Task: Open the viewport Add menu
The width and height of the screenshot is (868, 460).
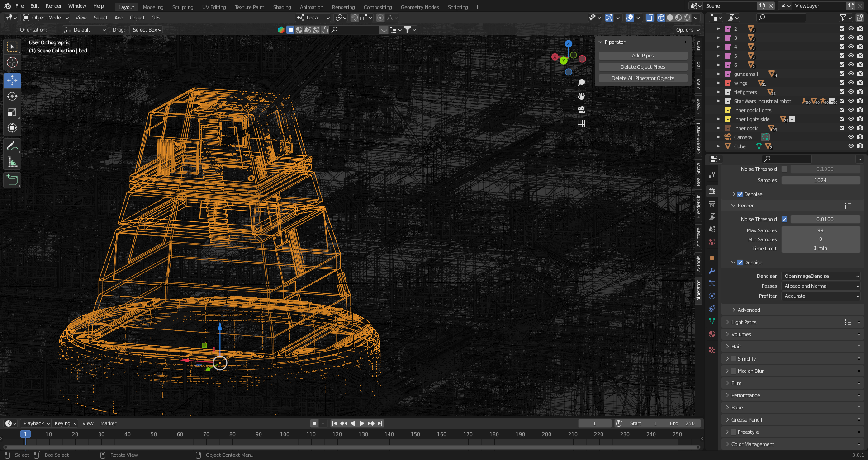Action: tap(119, 18)
